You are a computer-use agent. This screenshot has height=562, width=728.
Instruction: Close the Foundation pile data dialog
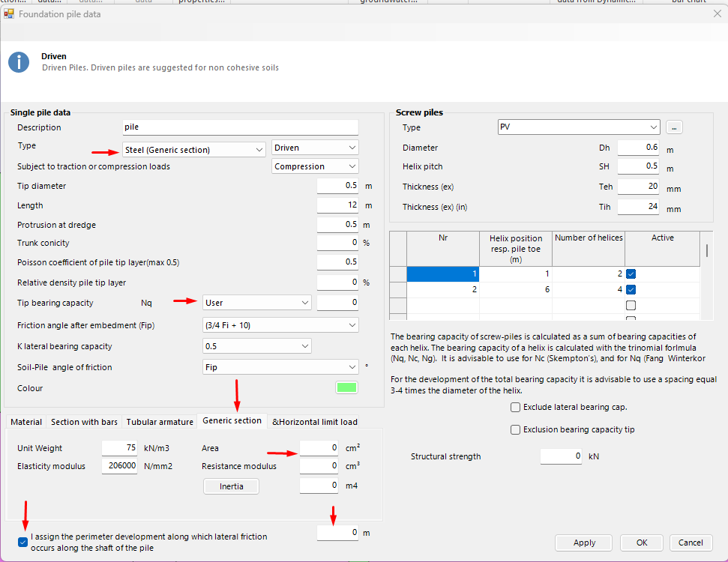pos(718,14)
